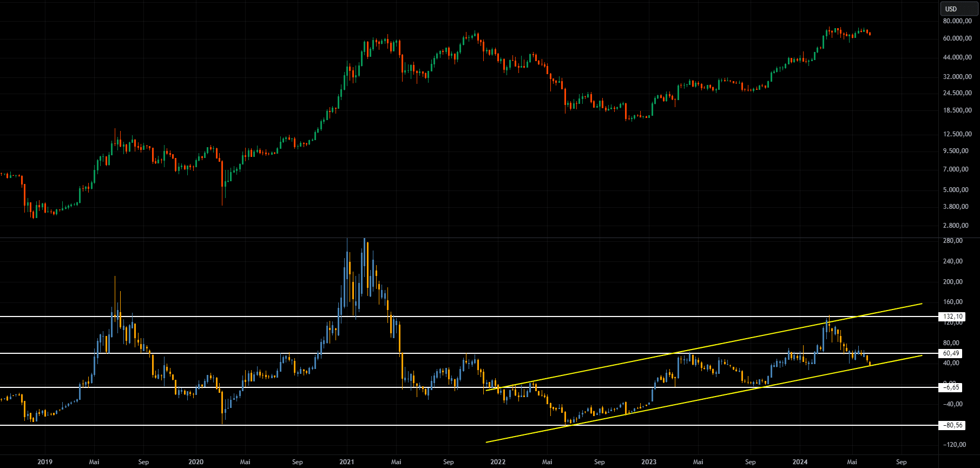
Task: Select the lower yellow channel trendline
Action: (x=703, y=399)
